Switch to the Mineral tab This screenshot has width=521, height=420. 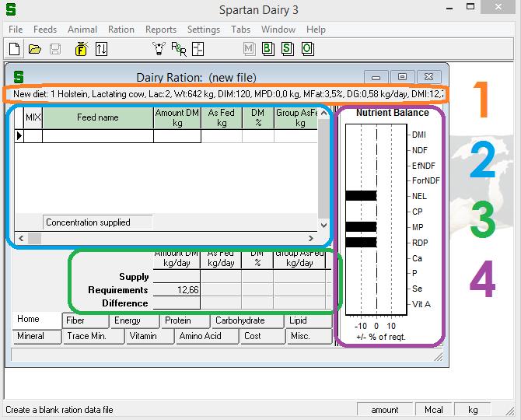pyautogui.click(x=37, y=336)
